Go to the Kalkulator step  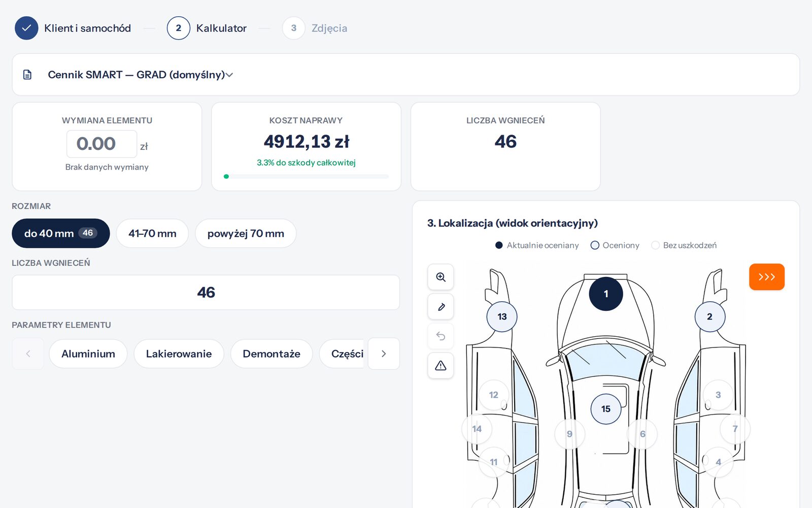click(x=207, y=28)
